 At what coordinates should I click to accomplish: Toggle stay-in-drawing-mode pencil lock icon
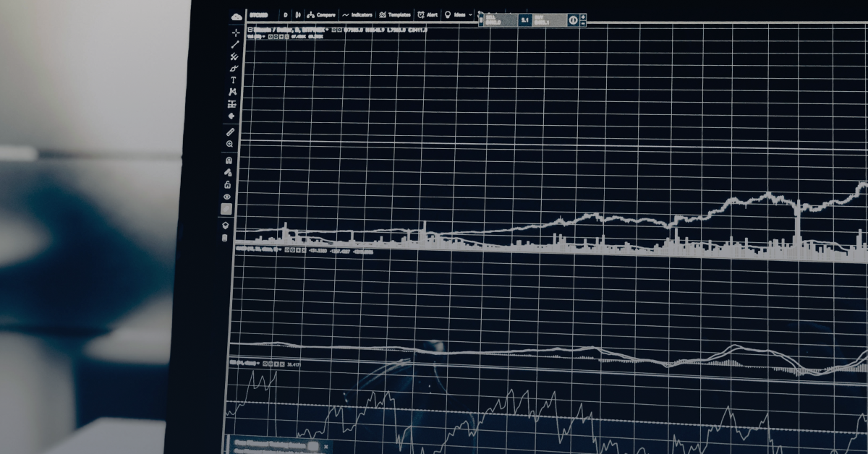229,172
